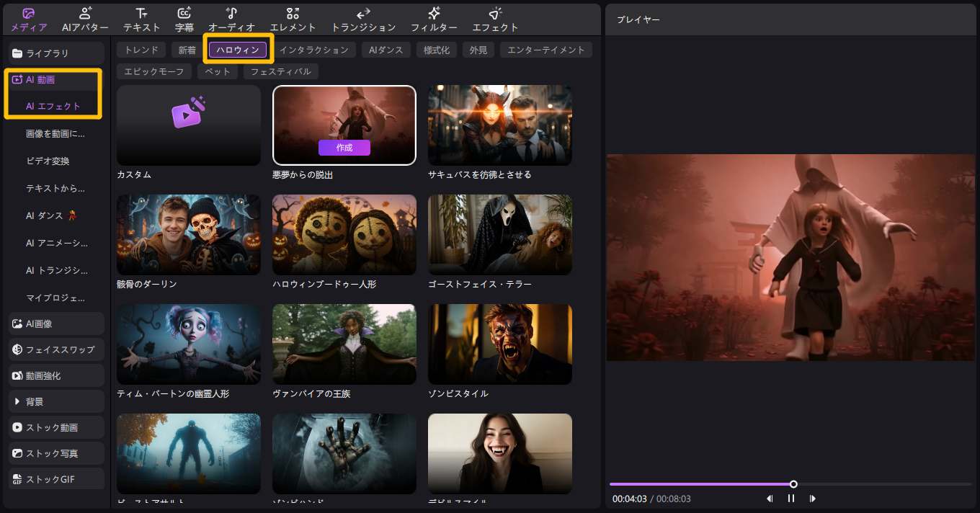Open the エレメント elements panel
Viewport: 980px width, 513px height.
point(293,19)
